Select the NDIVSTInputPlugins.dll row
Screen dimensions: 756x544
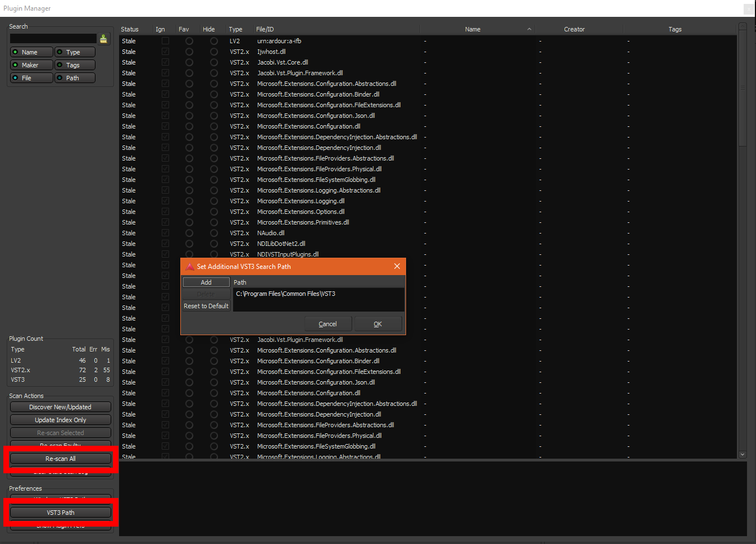[x=427, y=254]
